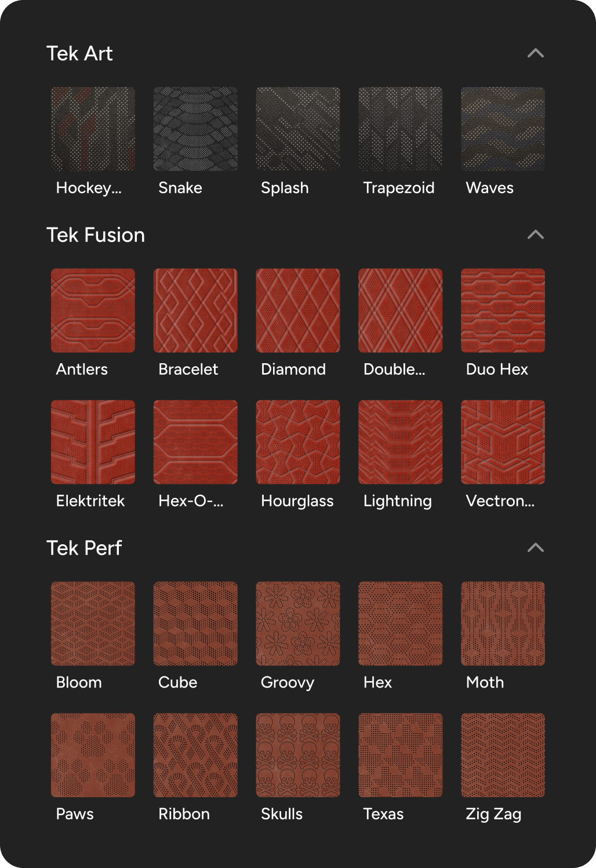This screenshot has height=868, width=596.
Task: Choose the Elektritek pattern thumbnail
Action: tap(93, 442)
